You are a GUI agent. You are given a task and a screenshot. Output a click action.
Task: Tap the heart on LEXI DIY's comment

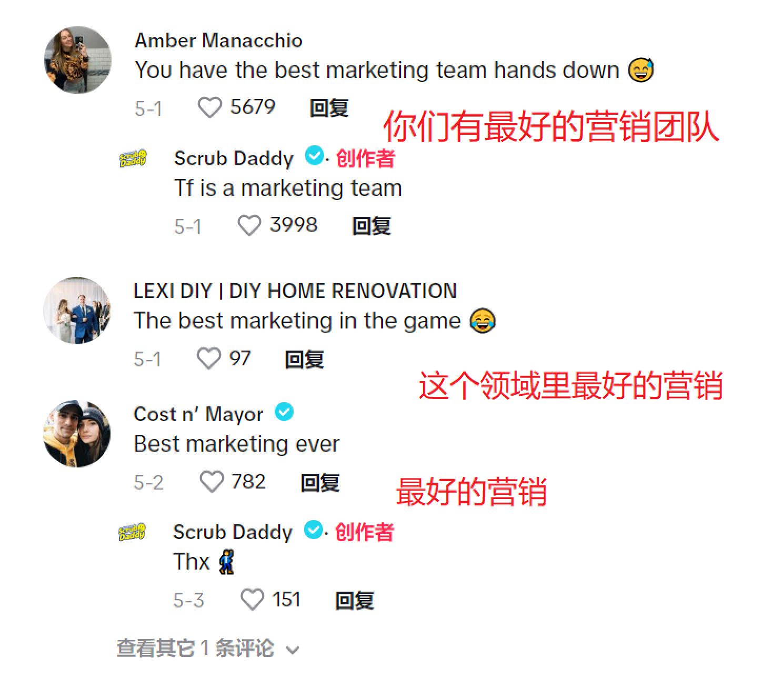[208, 359]
